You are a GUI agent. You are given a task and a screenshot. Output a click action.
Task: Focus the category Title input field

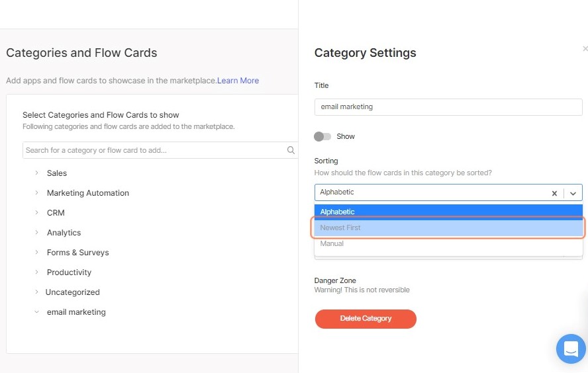(448, 107)
